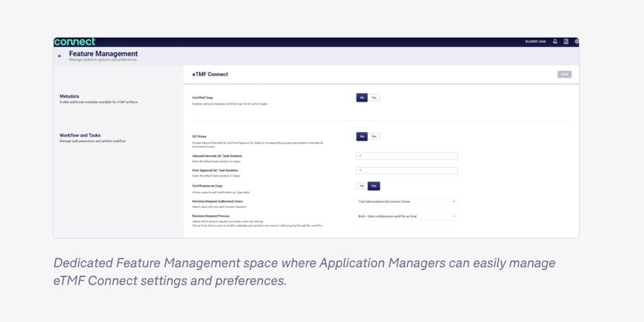Set Certification as Copy to Yes
Screen dimensions: 644x322
coord(374,186)
